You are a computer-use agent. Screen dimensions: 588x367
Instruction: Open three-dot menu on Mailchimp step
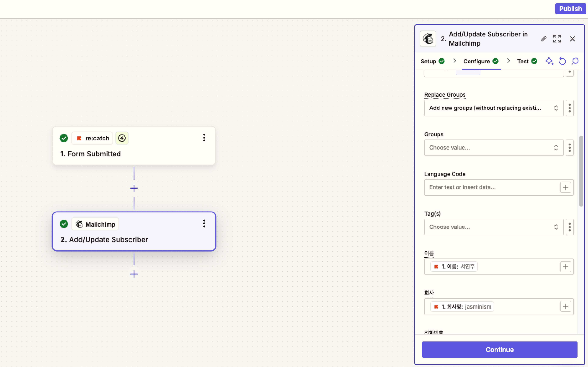click(x=204, y=224)
